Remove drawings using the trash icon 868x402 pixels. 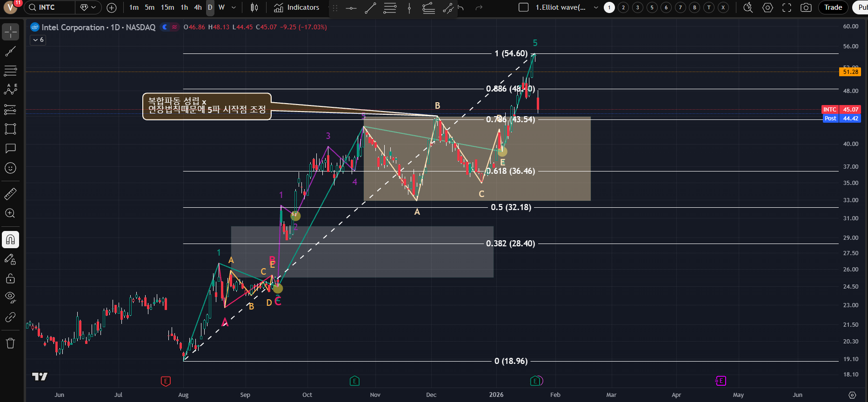click(x=10, y=343)
